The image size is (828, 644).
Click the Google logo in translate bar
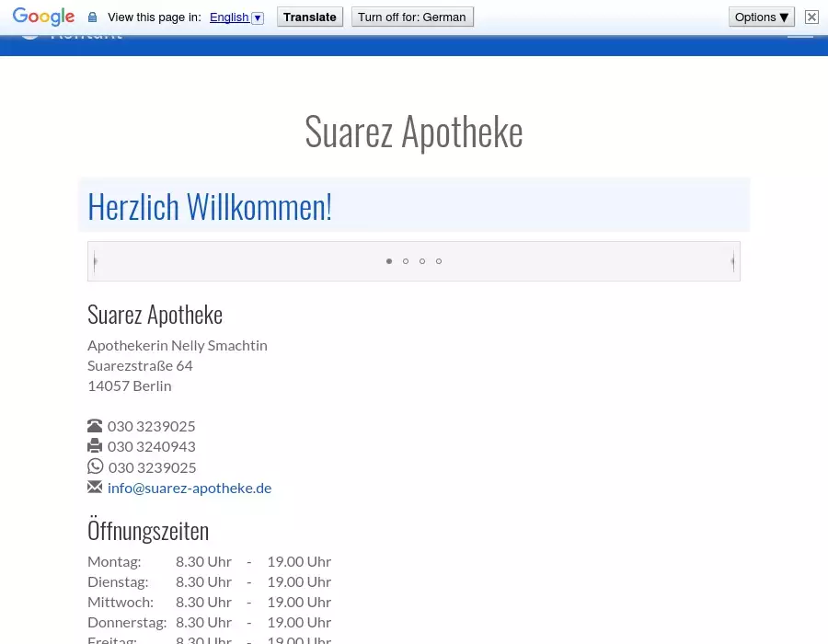[43, 17]
